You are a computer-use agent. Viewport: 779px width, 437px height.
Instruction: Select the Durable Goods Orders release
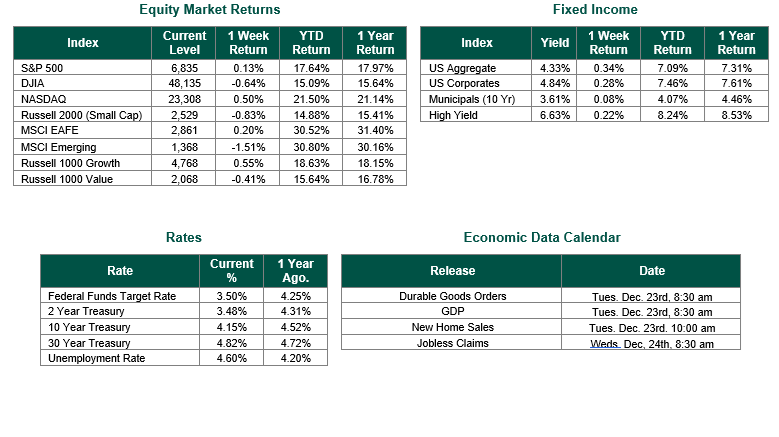tap(453, 296)
